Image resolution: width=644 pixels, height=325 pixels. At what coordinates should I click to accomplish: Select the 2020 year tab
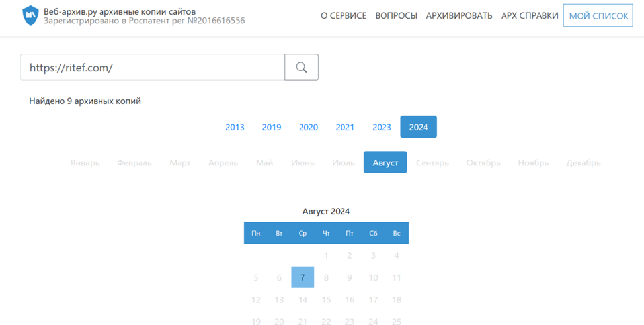308,127
